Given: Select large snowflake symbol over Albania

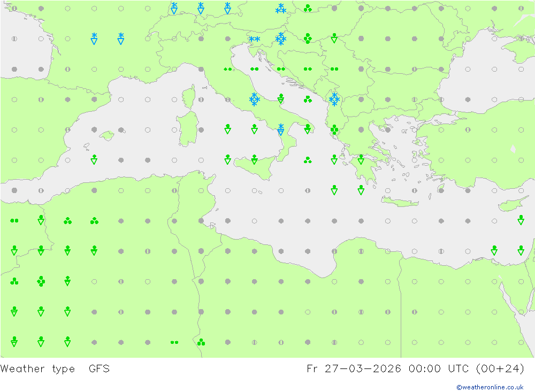Looking at the screenshot, I should tap(334, 99).
